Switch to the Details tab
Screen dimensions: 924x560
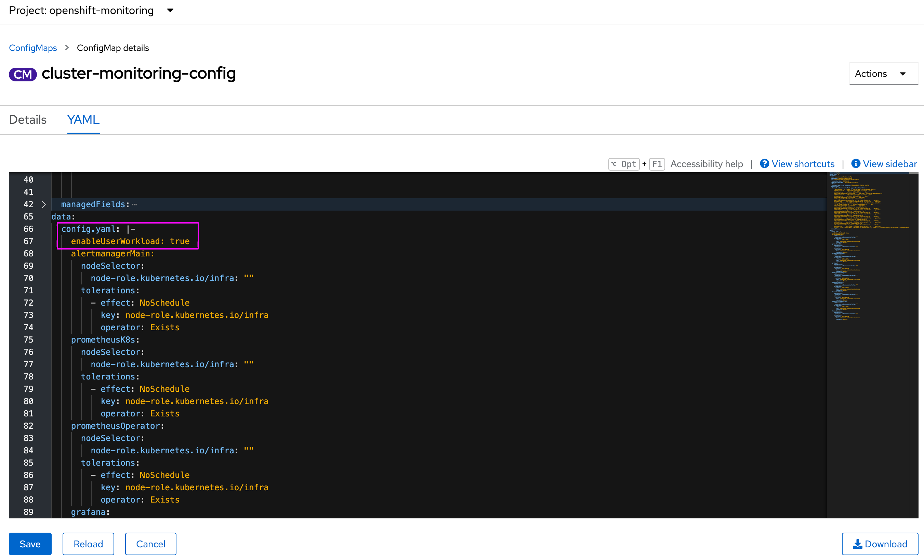pyautogui.click(x=28, y=120)
